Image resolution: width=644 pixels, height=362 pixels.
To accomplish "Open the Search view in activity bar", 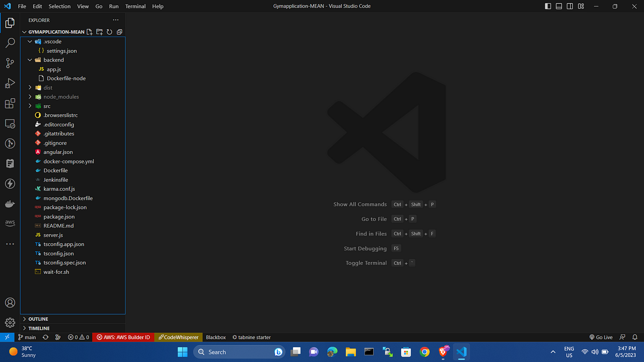I will 10,43.
